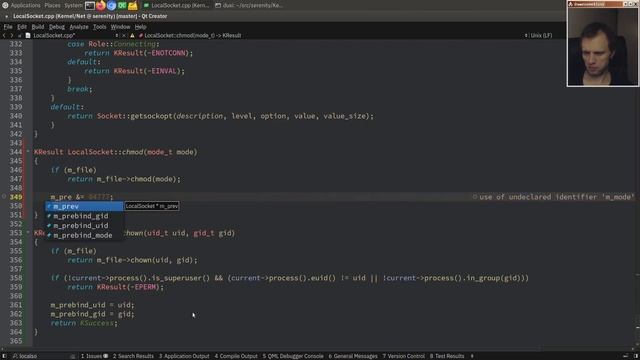Select m_prebind_gid completion suggestion
Viewport: 640px width, 360px height.
coord(84,216)
